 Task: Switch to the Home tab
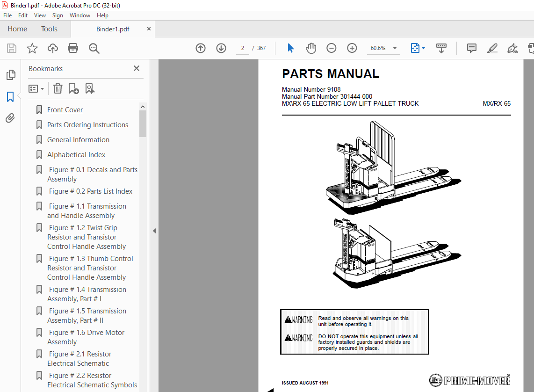pyautogui.click(x=17, y=29)
